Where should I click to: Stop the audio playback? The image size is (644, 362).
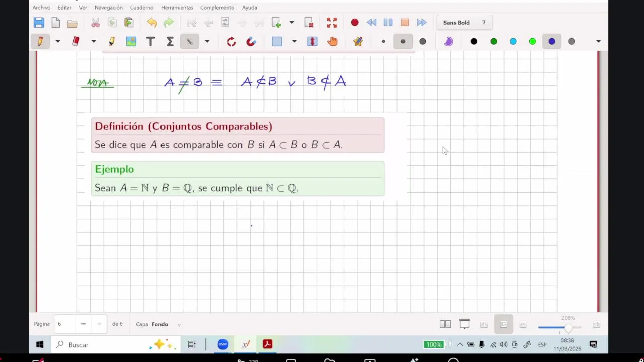point(405,23)
